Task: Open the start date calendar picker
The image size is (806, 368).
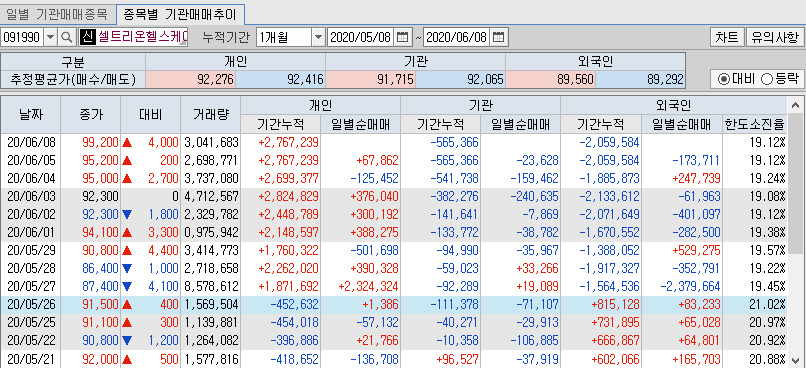Action: [402, 37]
